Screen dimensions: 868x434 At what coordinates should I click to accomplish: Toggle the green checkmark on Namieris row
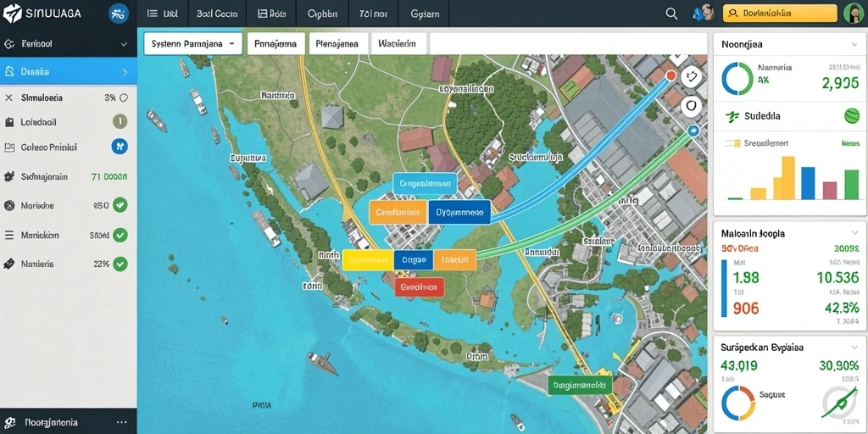(120, 264)
